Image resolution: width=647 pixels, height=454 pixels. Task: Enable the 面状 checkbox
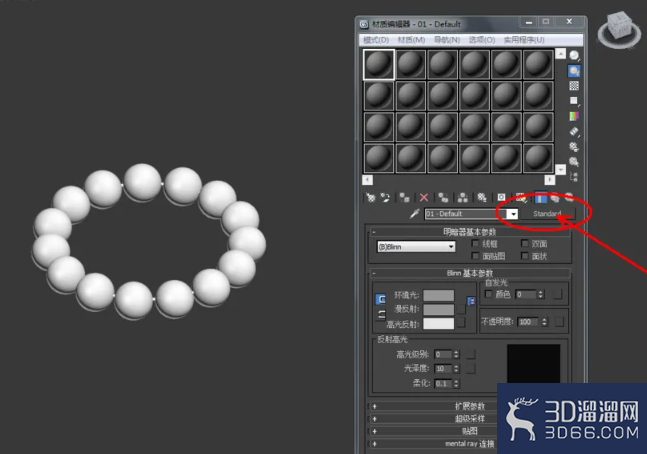coord(525,256)
